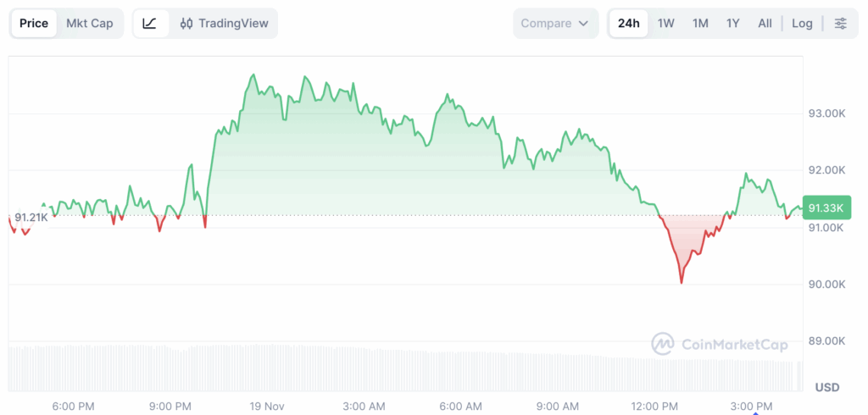Viewport: 868px width, 415px height.
Task: Select the 1M time range
Action: coord(700,24)
